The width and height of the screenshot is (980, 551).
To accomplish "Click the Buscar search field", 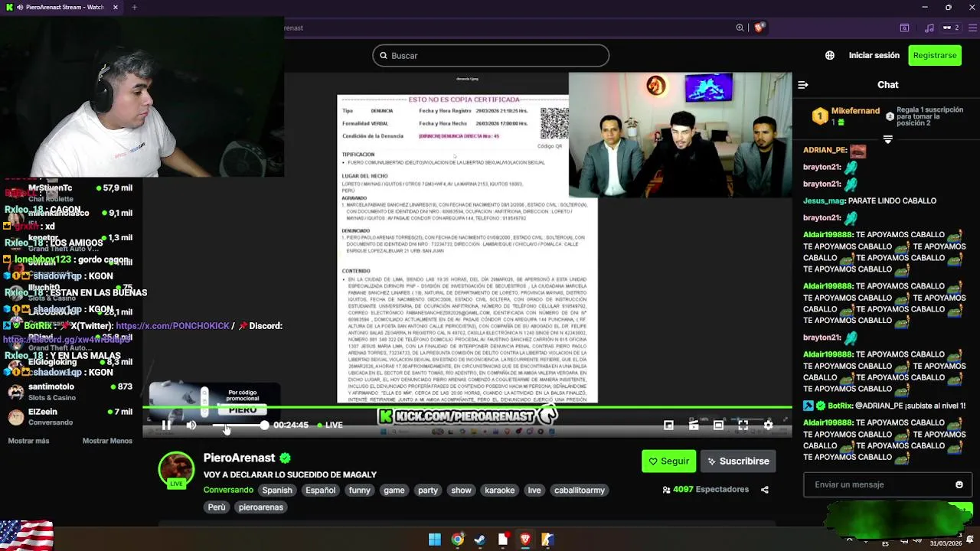I will pos(491,55).
